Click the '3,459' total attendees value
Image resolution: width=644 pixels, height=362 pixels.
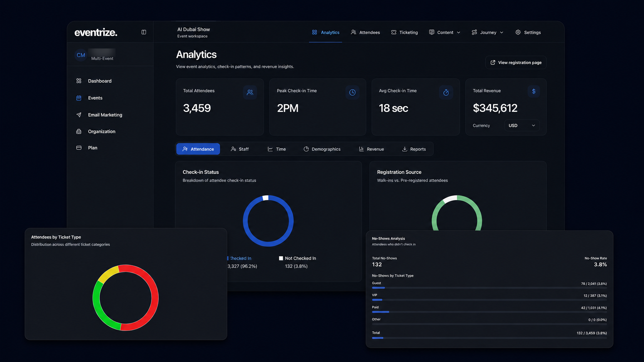pyautogui.click(x=197, y=108)
